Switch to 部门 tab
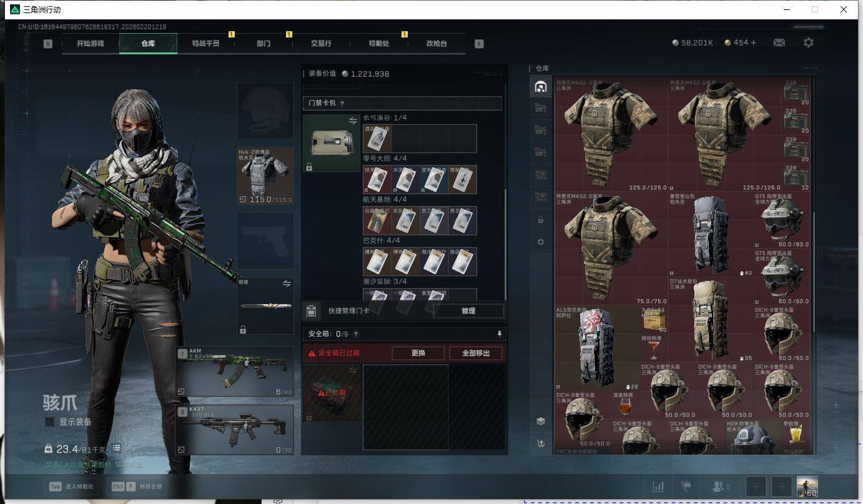Screen dimensions: 863x504 pyautogui.click(x=264, y=44)
